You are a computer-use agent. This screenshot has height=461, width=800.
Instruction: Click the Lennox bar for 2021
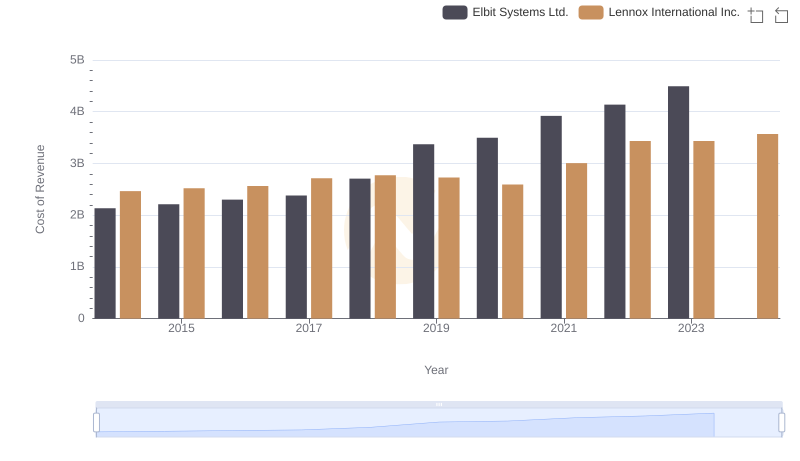[x=577, y=241]
